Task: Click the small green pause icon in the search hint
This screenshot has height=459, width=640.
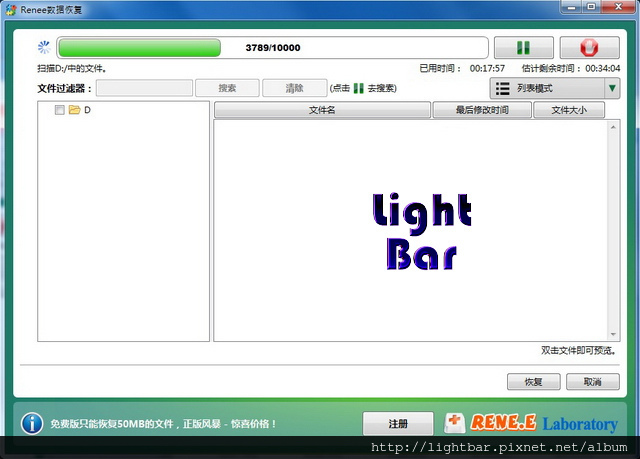Action: (358, 88)
